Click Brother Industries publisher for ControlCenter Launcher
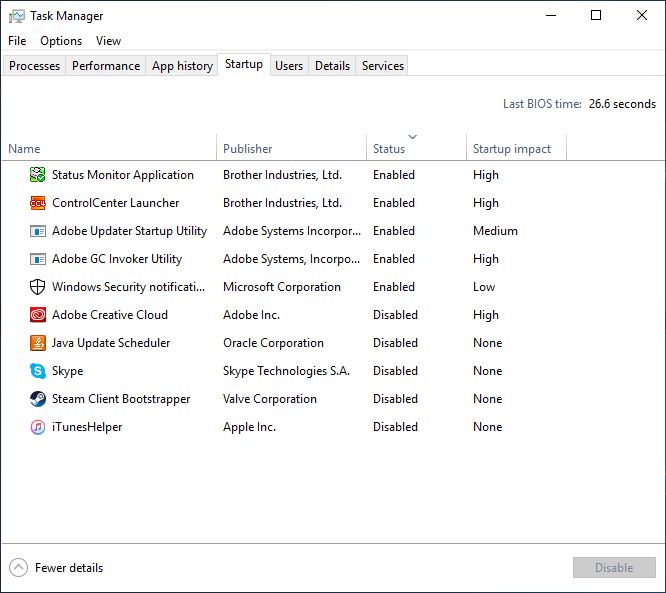The width and height of the screenshot is (666, 593). 282,203
